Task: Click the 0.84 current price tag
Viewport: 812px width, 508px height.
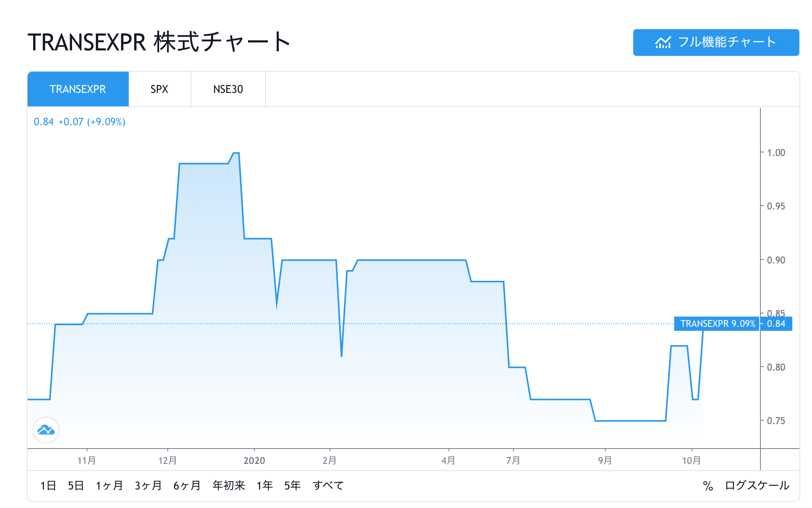Action: (x=776, y=324)
